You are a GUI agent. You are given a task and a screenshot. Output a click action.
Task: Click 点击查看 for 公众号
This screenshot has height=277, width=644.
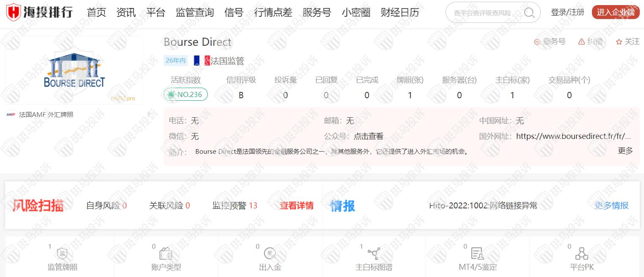click(x=369, y=136)
